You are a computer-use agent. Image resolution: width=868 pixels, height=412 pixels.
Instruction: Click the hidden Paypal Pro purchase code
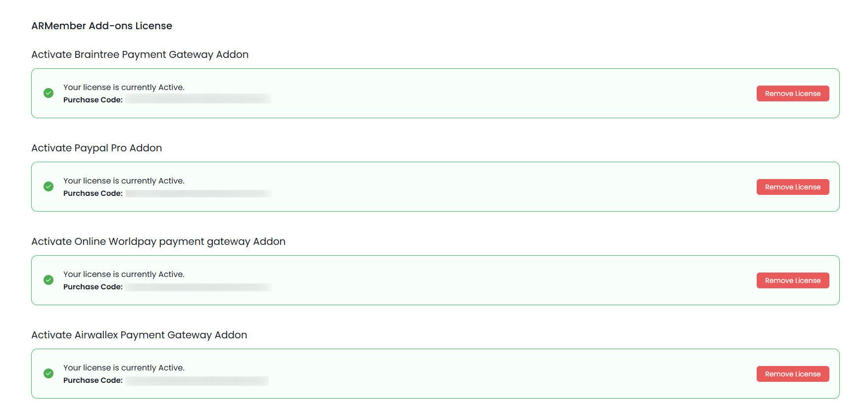pyautogui.click(x=197, y=193)
